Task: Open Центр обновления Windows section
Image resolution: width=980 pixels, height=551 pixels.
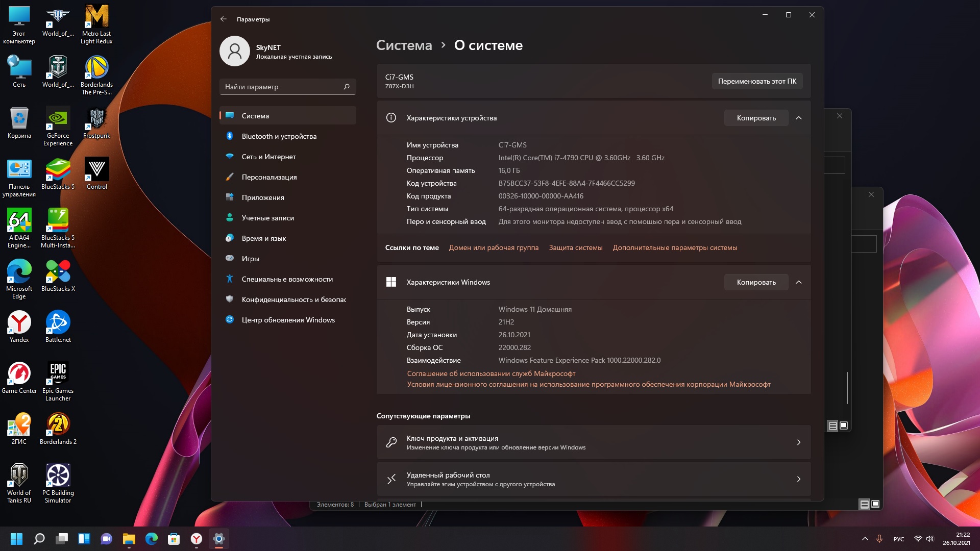Action: [x=288, y=320]
